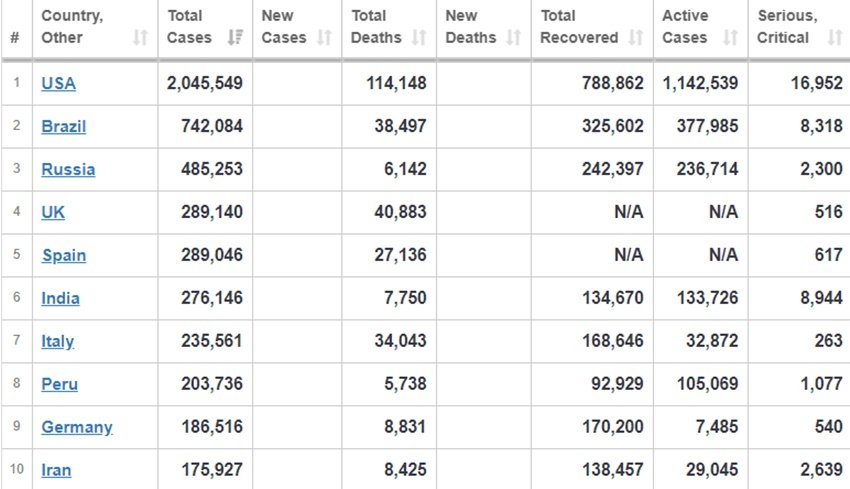The image size is (850, 489).
Task: Sort by Total Recovered arrows icon
Action: click(635, 37)
